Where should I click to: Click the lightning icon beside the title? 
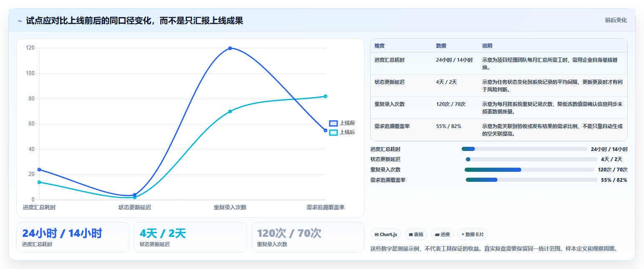(x=20, y=21)
